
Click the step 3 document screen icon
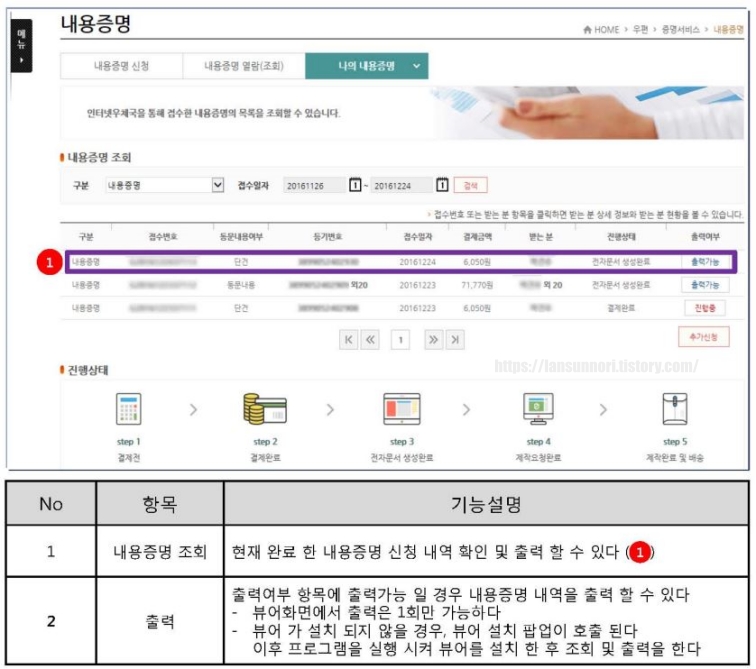click(402, 409)
